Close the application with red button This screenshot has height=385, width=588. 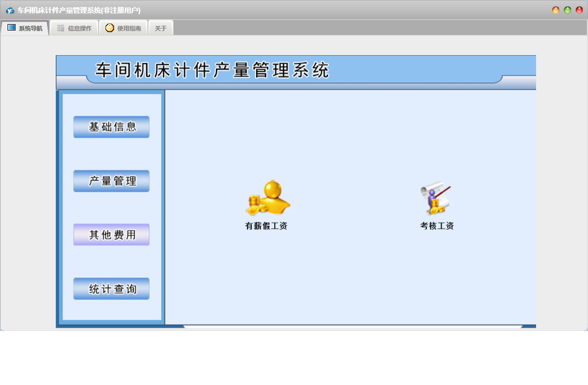[x=579, y=10]
